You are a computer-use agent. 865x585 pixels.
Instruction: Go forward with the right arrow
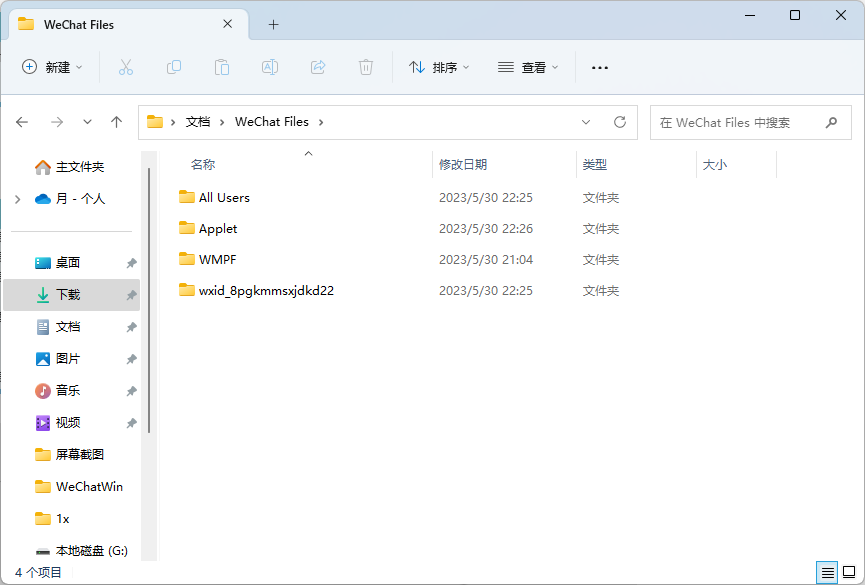tap(57, 122)
